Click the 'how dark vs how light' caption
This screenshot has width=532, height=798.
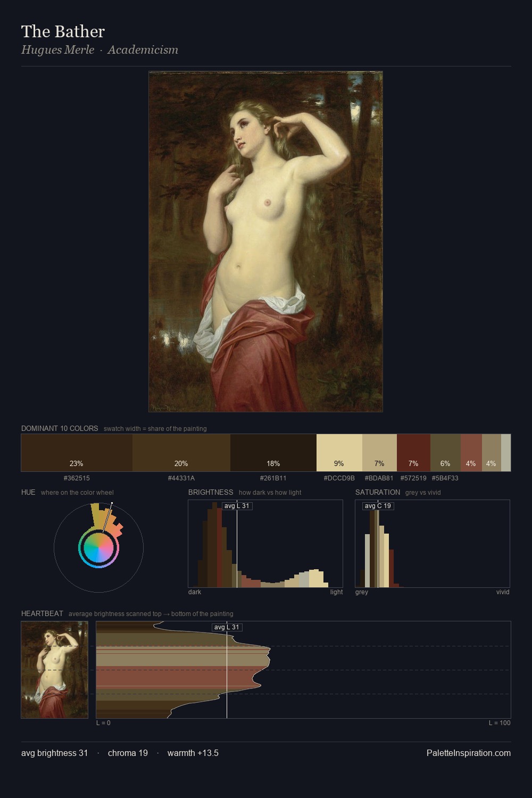(270, 493)
